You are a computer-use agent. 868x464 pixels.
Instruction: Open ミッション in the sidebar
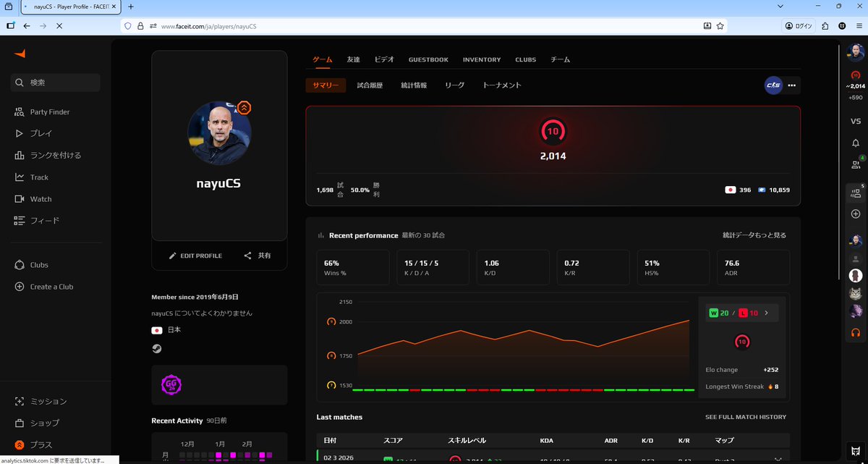(41, 402)
